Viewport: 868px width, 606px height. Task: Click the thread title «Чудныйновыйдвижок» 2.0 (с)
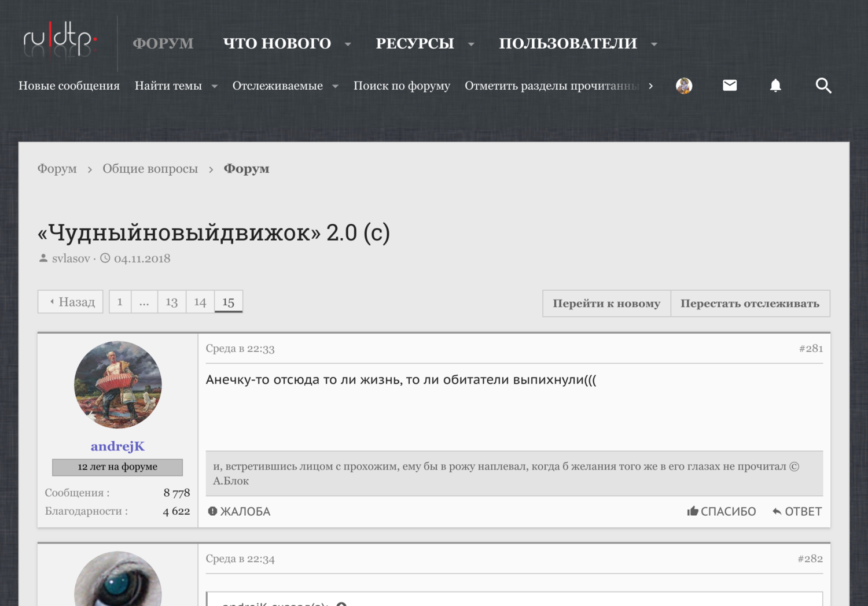click(214, 232)
